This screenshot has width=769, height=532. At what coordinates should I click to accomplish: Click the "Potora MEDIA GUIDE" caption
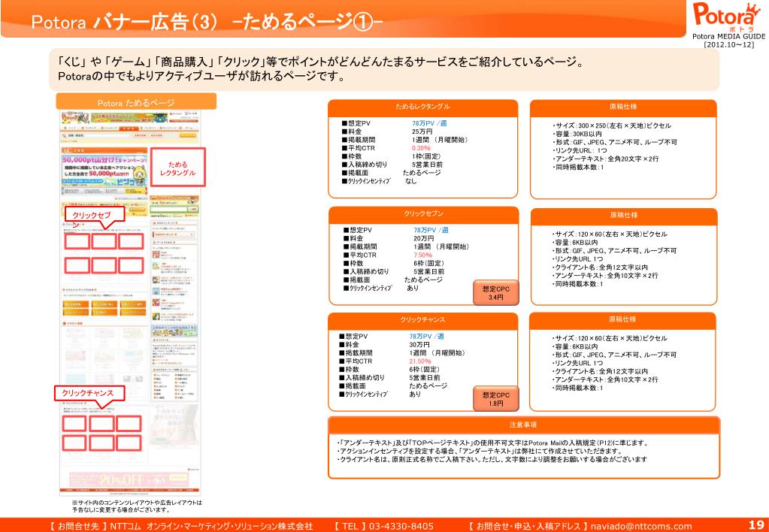pyautogui.click(x=729, y=36)
